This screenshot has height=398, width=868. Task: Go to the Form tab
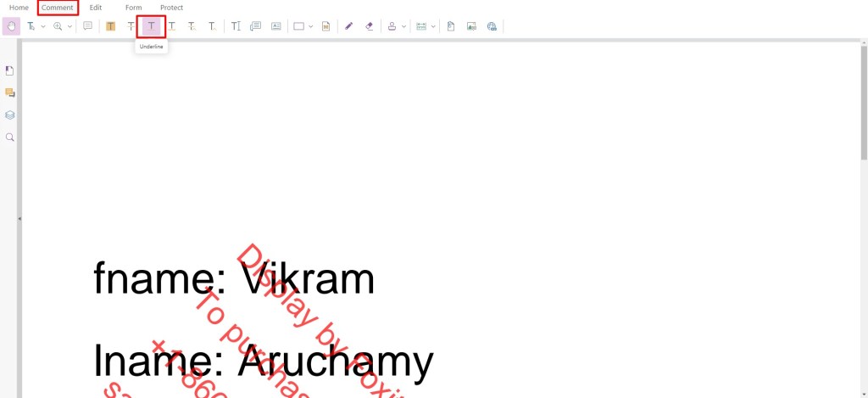click(133, 8)
